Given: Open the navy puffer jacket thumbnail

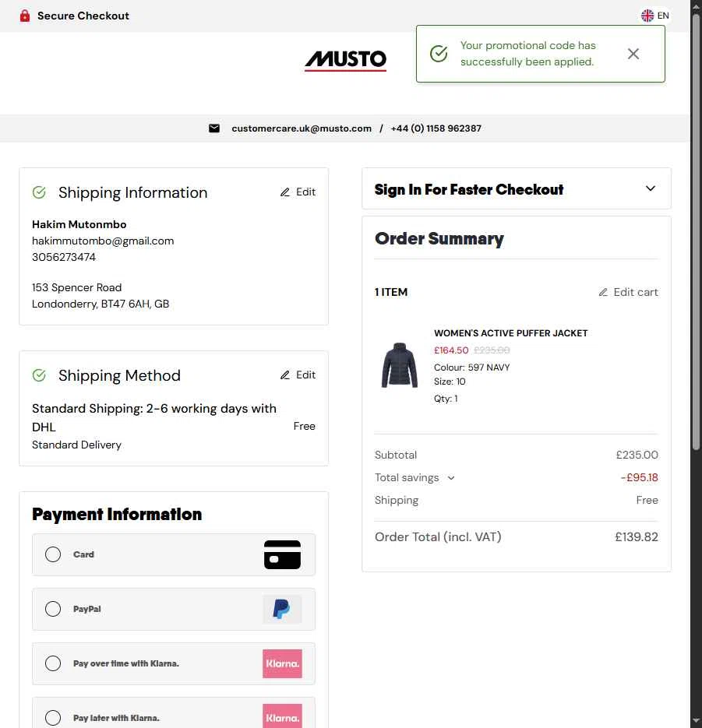Looking at the screenshot, I should [x=400, y=365].
